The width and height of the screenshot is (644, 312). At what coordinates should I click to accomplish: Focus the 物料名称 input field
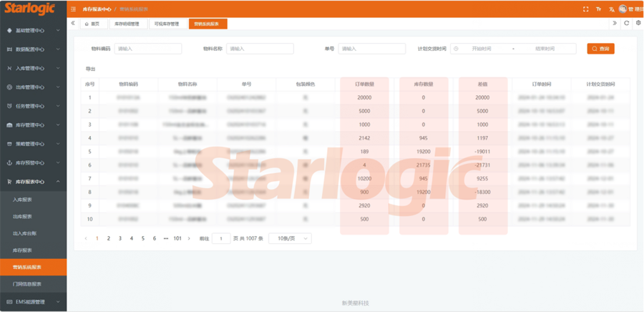pyautogui.click(x=260, y=49)
